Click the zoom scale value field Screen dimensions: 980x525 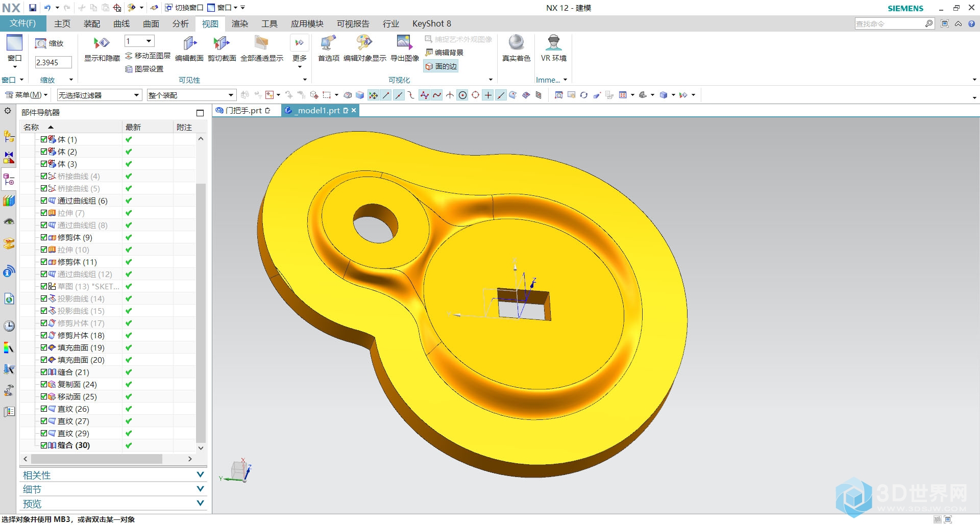[x=53, y=62]
